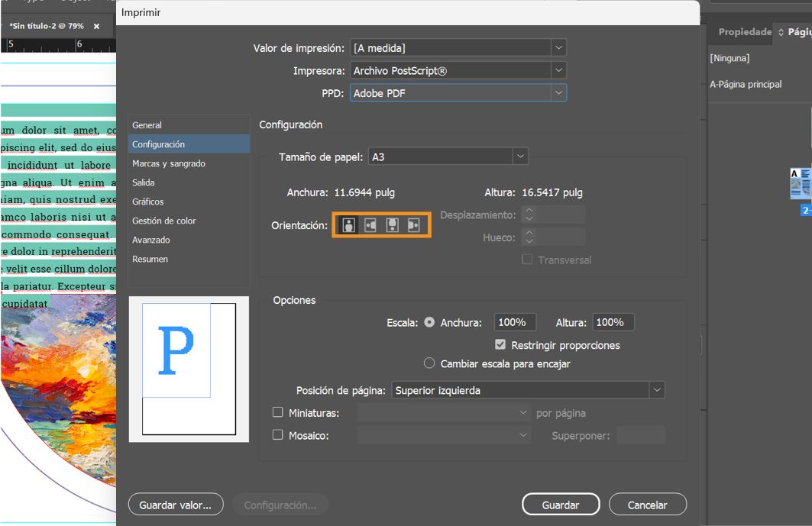This screenshot has width=812, height=526.
Task: Select Cambiar escala para encajar option
Action: tap(429, 363)
